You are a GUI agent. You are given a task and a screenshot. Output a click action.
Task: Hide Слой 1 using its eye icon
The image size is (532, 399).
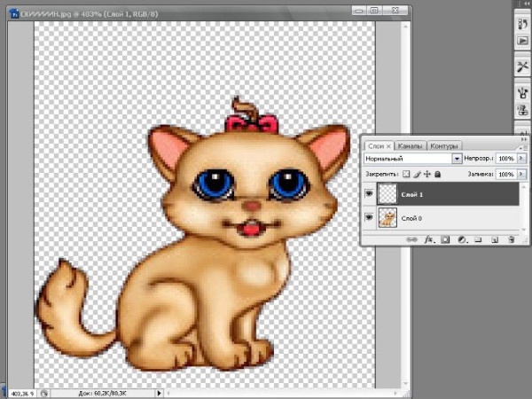pyautogui.click(x=368, y=192)
